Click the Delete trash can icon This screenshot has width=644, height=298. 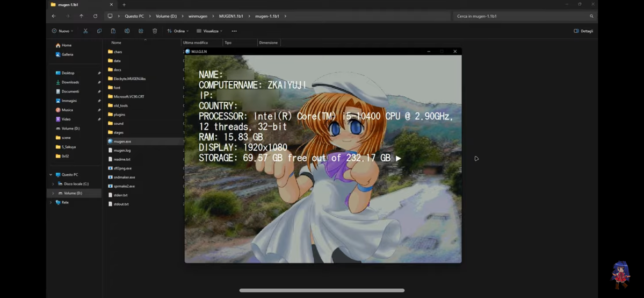click(x=155, y=31)
